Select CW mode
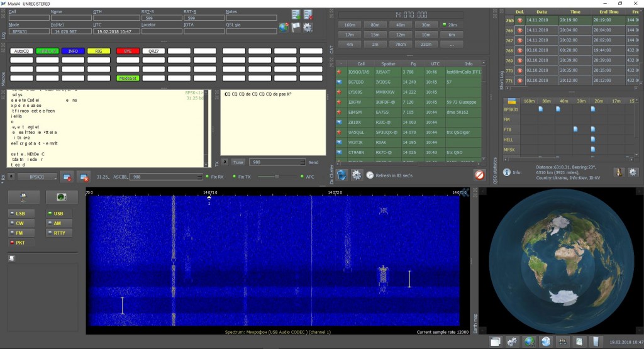Viewport: 644px width, 349px height. [x=21, y=223]
